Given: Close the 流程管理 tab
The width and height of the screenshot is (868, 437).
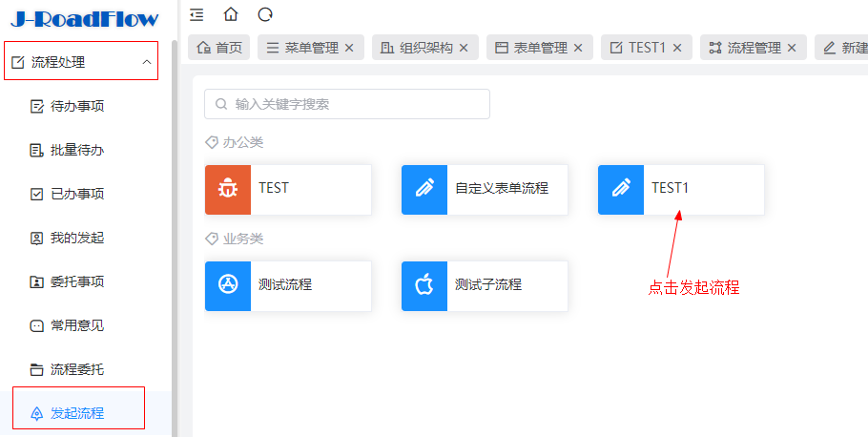Looking at the screenshot, I should click(792, 49).
